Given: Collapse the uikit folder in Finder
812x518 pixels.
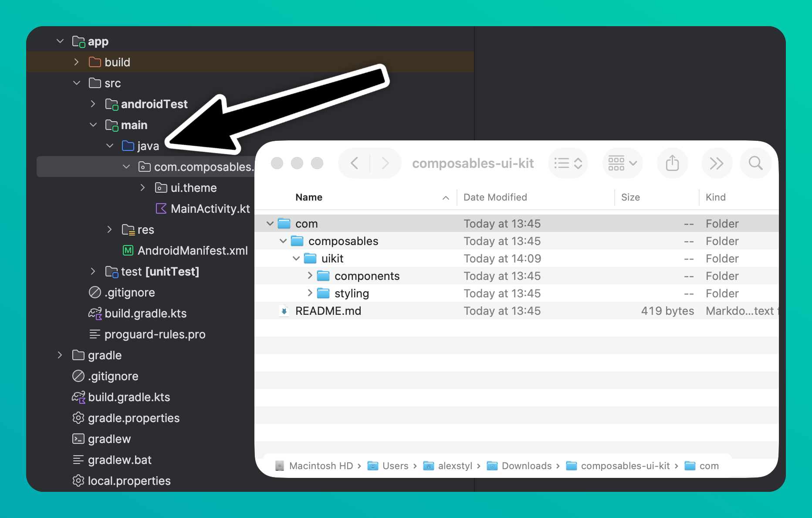Looking at the screenshot, I should [x=296, y=259].
